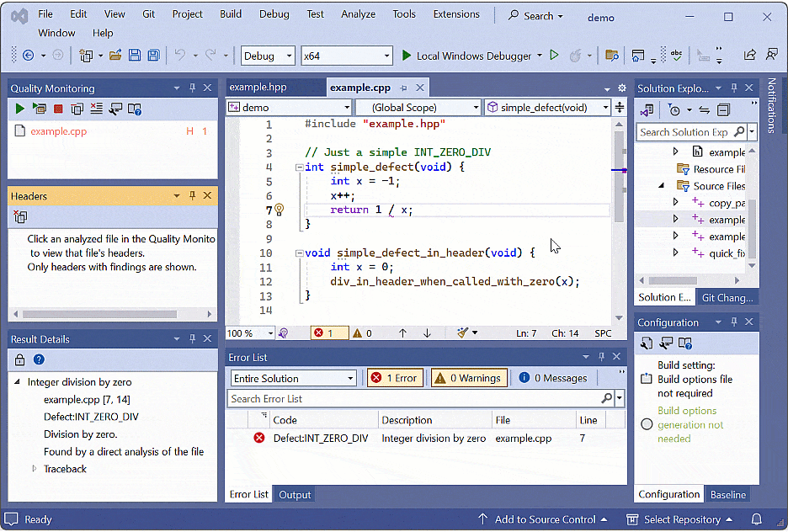The width and height of the screenshot is (788, 532).
Task: Open the help icon in Result Details
Action: (x=39, y=359)
